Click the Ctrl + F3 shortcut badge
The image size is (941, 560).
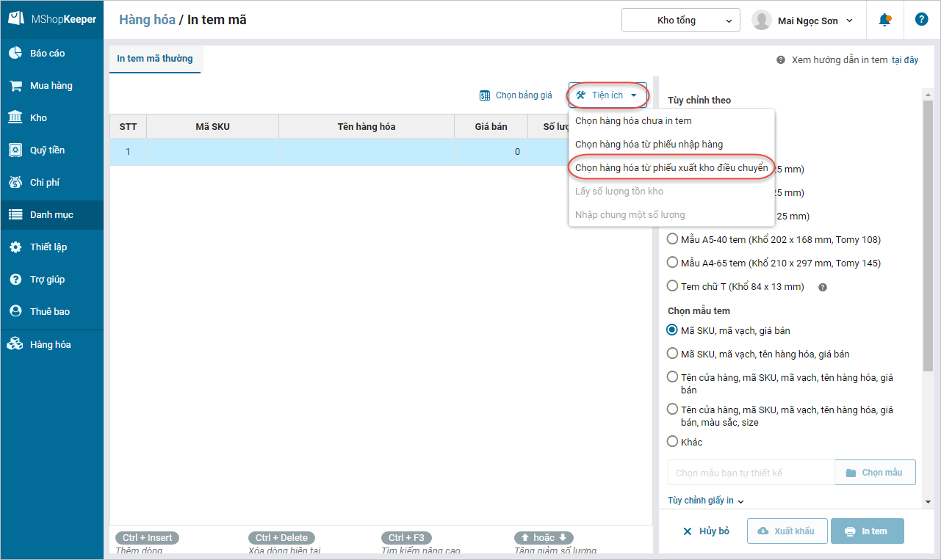pos(407,538)
